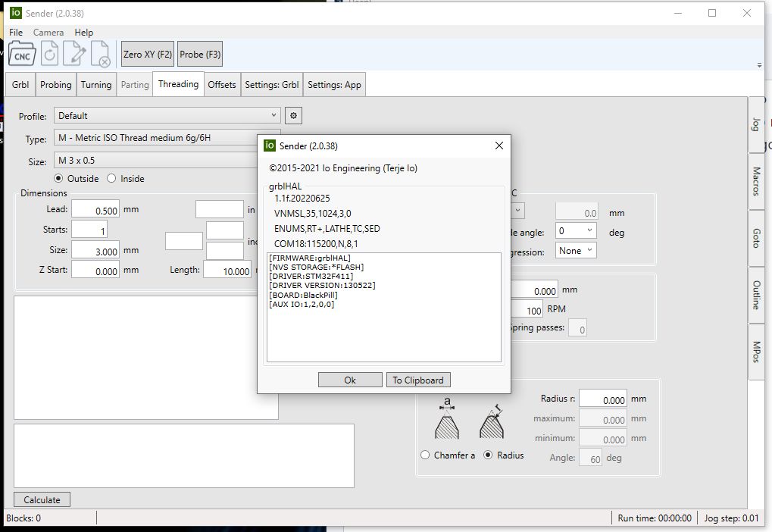This screenshot has height=532, width=772.
Task: Open the Goto side panel tab
Action: pos(756,239)
